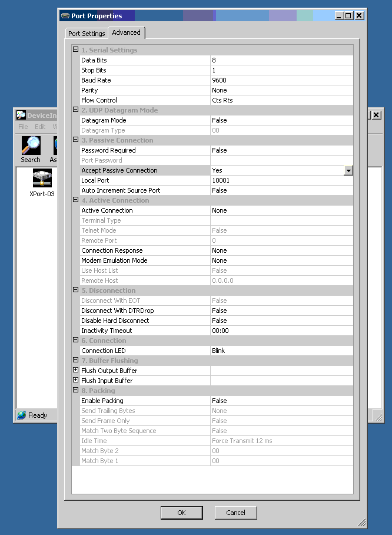Maximize the Port Properties window

(348, 16)
